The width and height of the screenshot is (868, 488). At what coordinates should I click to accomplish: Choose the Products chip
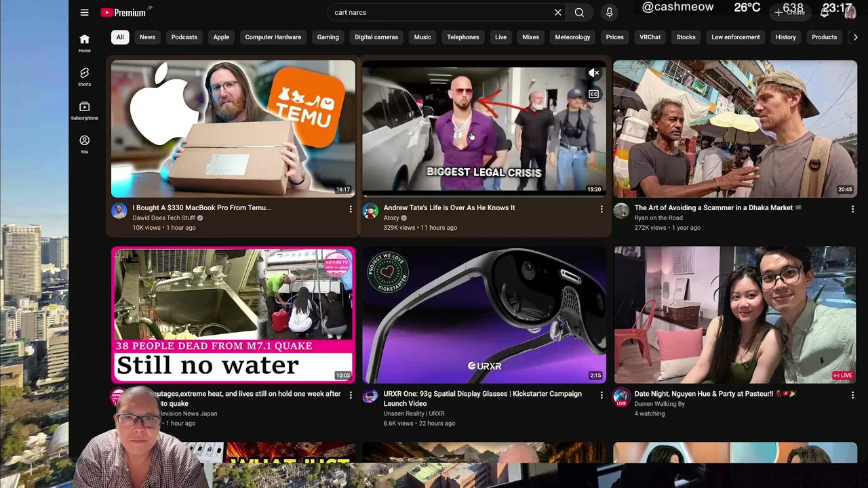click(825, 37)
